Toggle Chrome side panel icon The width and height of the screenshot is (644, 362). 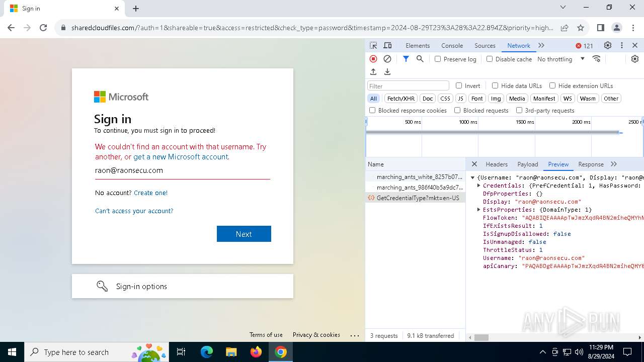(600, 28)
